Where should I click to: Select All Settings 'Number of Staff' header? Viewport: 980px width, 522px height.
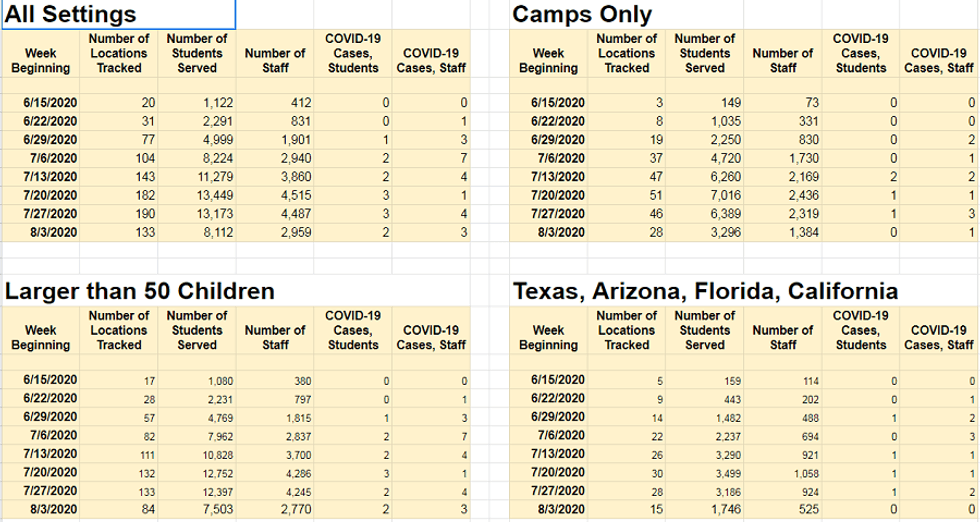(x=275, y=60)
